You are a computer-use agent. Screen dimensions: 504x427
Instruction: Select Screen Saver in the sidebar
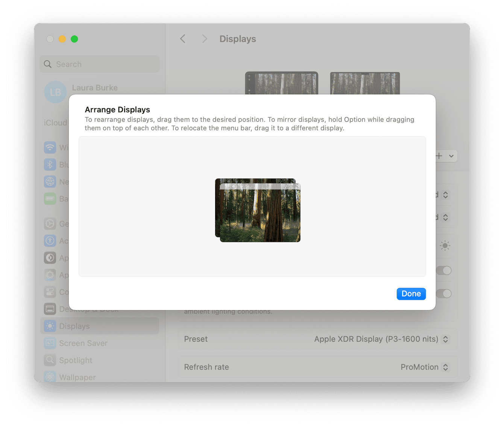83,343
